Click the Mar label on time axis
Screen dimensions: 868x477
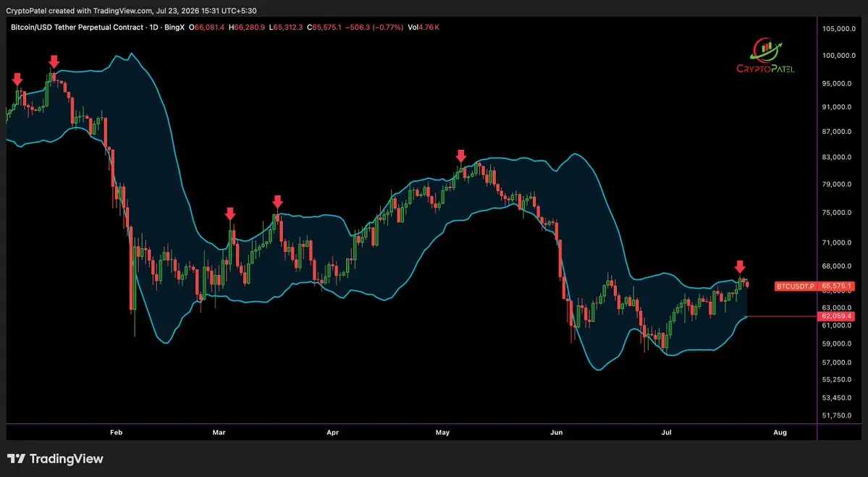(x=219, y=432)
